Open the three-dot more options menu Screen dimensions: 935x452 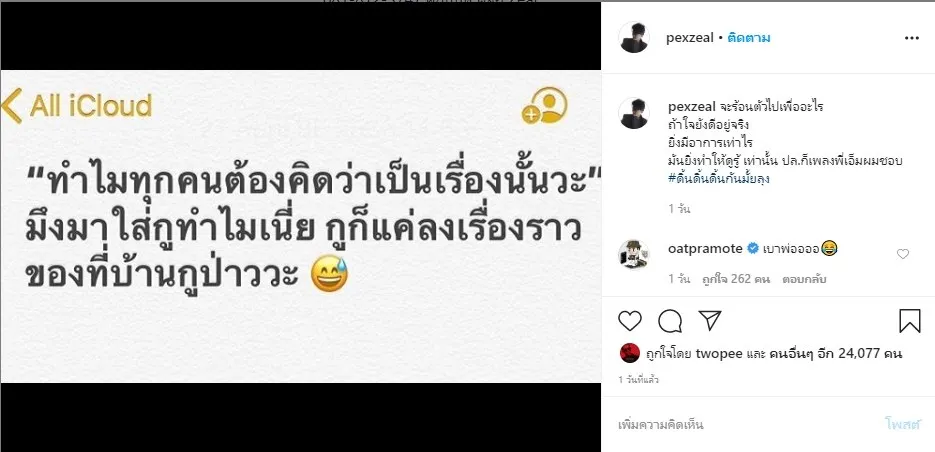[x=912, y=38]
